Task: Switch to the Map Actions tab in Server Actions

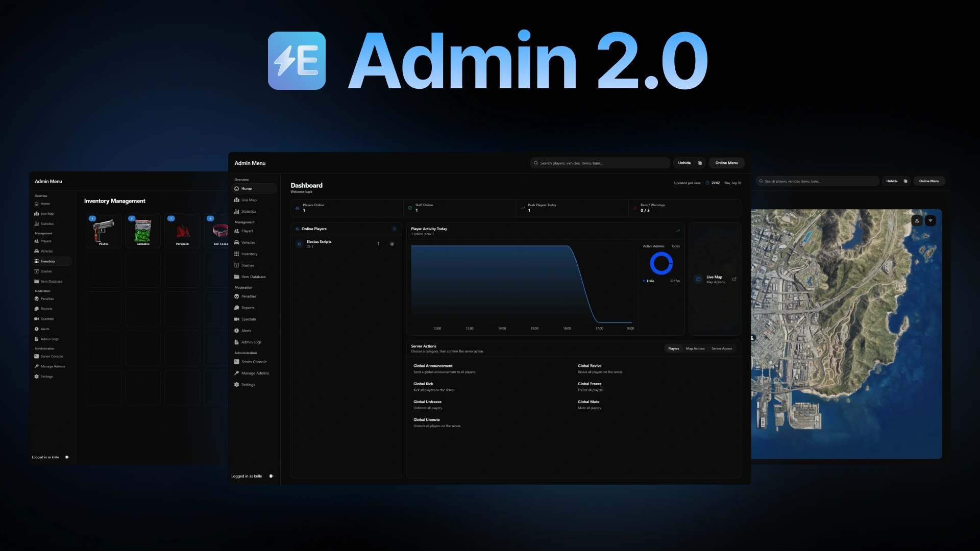Action: click(x=695, y=348)
